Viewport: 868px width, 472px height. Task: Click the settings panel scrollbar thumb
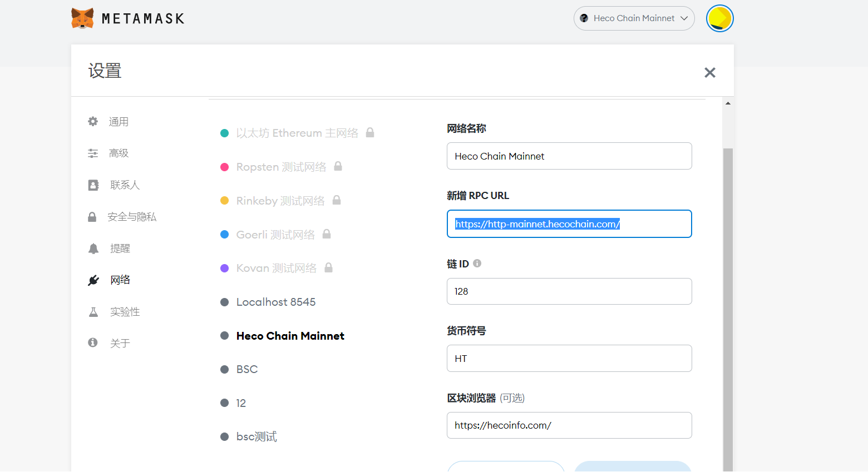click(728, 310)
